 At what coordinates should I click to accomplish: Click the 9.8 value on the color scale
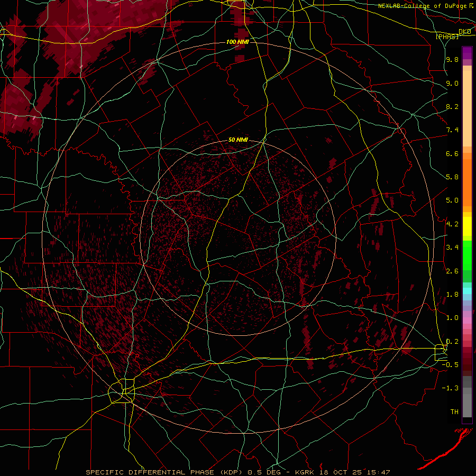point(452,59)
